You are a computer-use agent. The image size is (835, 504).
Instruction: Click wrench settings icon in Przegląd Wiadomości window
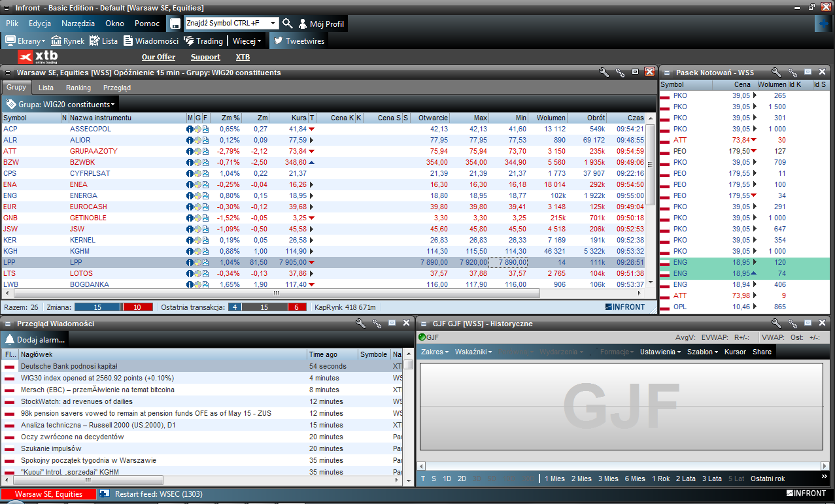click(361, 323)
